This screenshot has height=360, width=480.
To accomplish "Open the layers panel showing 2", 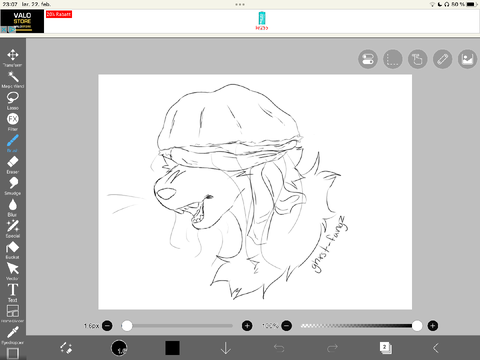I will [386, 348].
